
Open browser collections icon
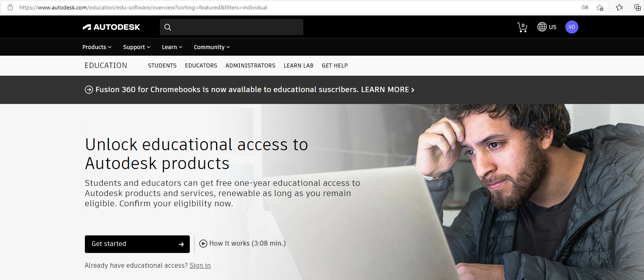pos(637,7)
